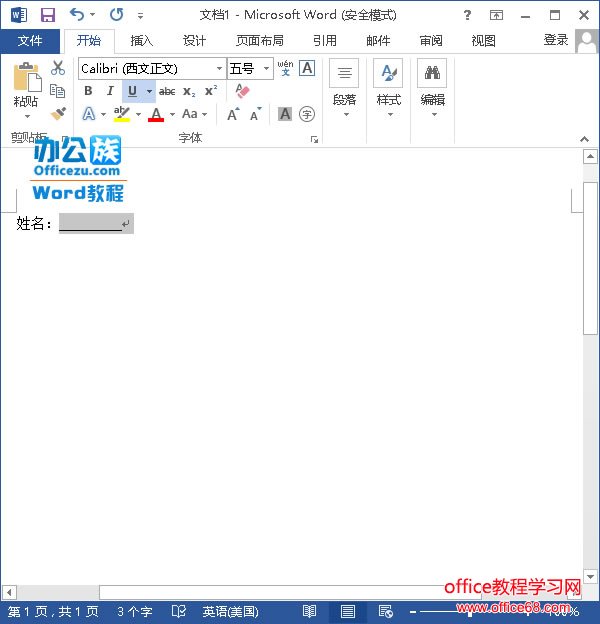Expand highlight color dropdown arrow
The height and width of the screenshot is (624, 600).
point(138,114)
